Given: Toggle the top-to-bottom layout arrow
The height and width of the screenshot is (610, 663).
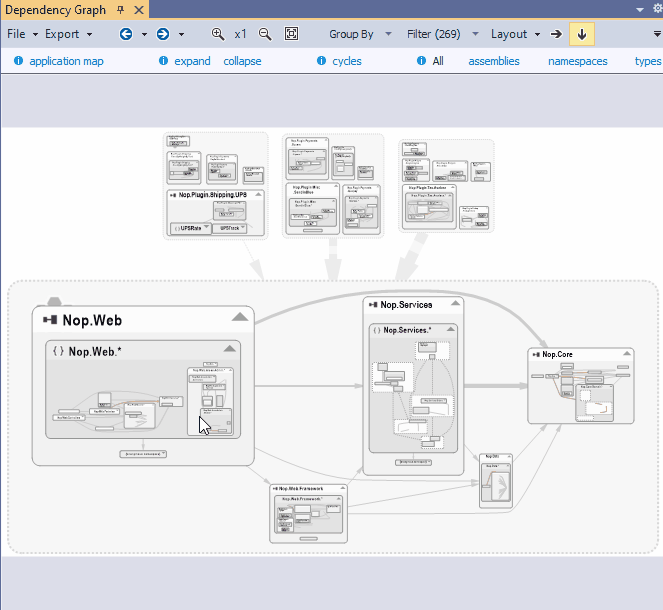Looking at the screenshot, I should pos(582,34).
